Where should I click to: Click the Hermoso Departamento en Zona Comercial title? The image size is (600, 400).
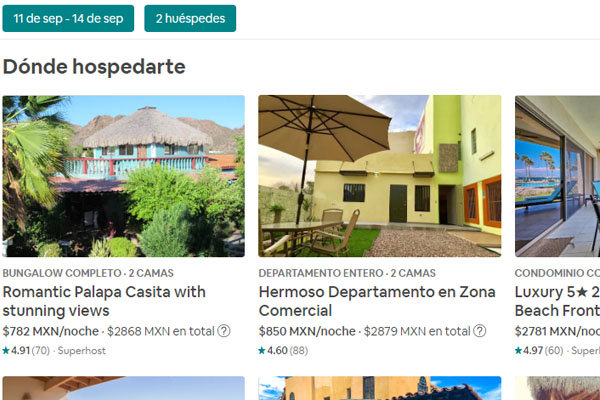click(x=377, y=301)
